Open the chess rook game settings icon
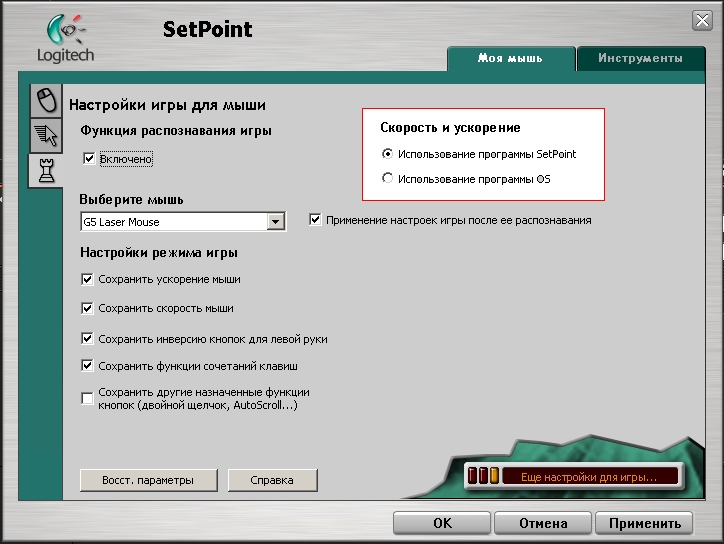The image size is (724, 544). pos(46,170)
